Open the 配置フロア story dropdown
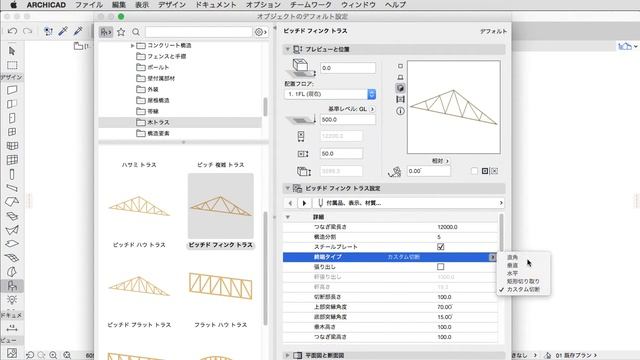The width and height of the screenshot is (640, 360). 330,94
